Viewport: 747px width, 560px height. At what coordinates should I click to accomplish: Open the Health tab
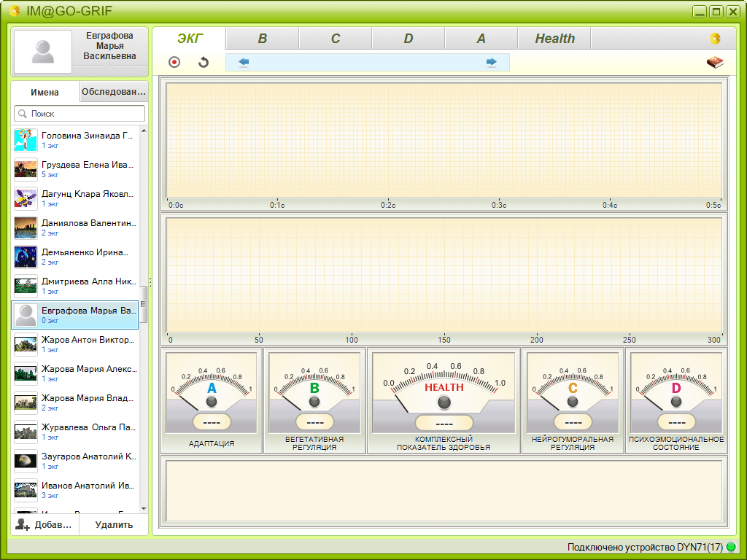554,39
